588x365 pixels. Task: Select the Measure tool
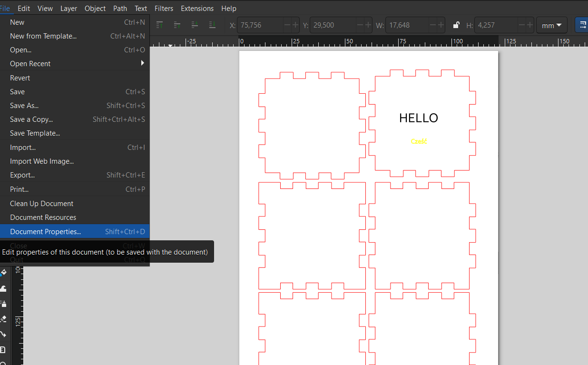pos(4,350)
